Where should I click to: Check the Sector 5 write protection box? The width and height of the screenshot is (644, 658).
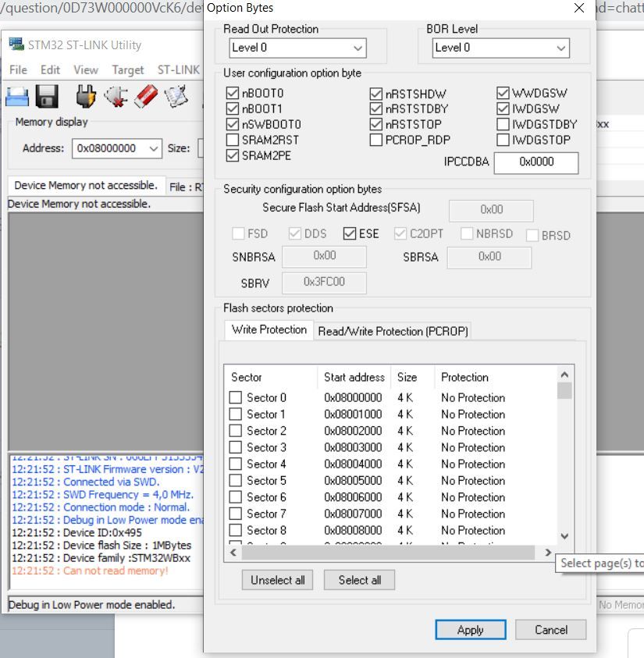pyautogui.click(x=236, y=480)
